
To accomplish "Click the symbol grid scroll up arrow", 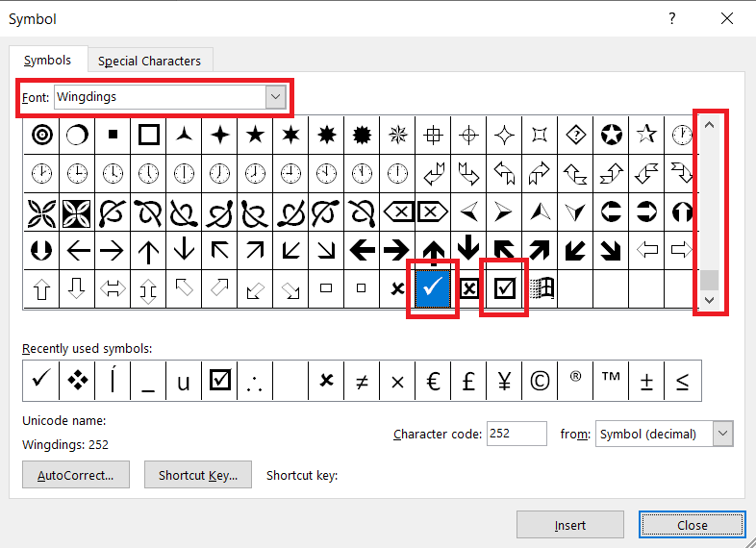I will point(709,125).
